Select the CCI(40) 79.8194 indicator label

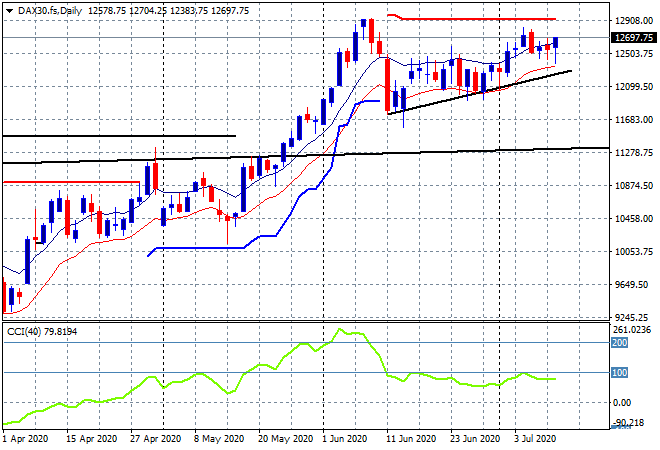click(x=42, y=332)
